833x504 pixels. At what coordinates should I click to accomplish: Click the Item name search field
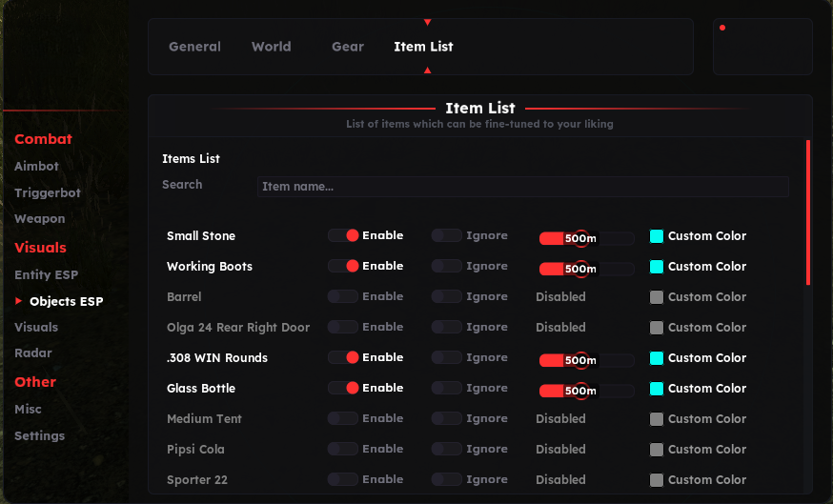point(522,187)
